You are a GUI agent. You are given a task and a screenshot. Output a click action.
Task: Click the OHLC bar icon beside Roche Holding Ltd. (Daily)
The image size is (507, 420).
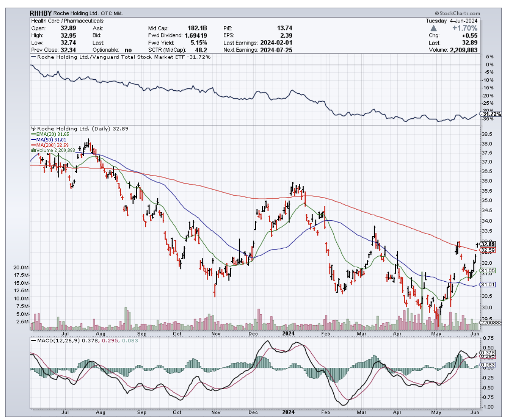click(33, 128)
